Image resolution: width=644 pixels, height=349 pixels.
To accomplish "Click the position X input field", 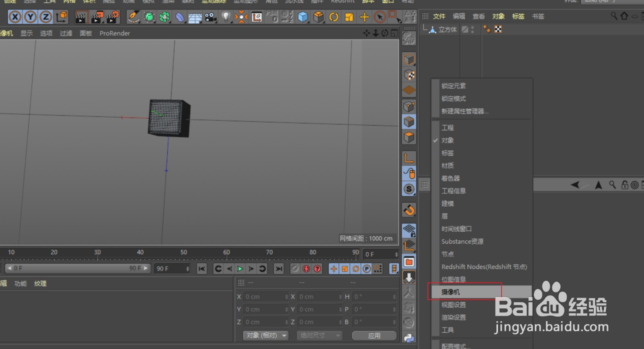I will (x=266, y=297).
